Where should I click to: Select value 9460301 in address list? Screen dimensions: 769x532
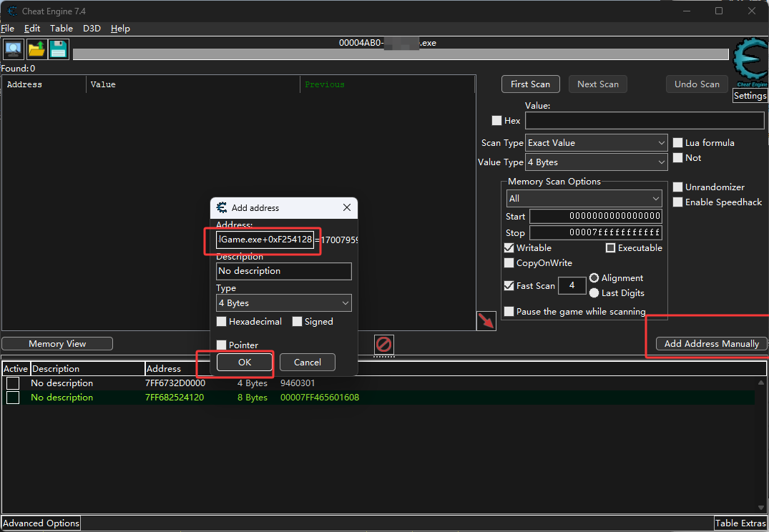[x=298, y=383]
